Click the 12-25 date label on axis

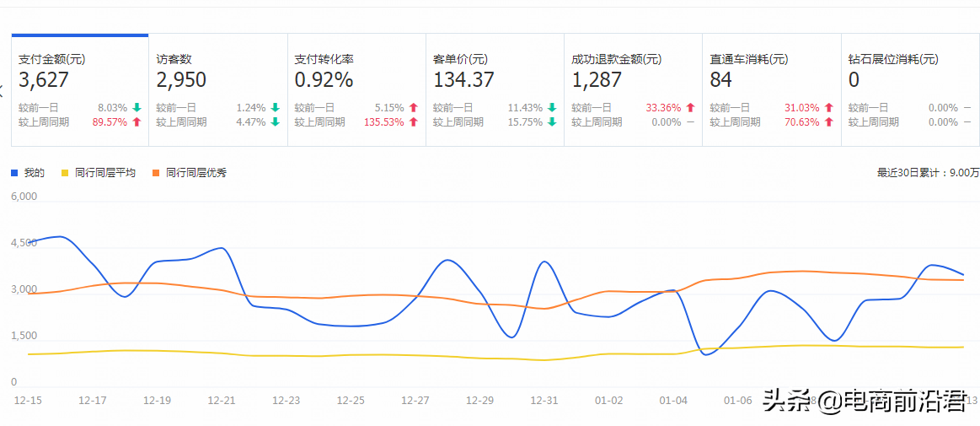coord(350,401)
